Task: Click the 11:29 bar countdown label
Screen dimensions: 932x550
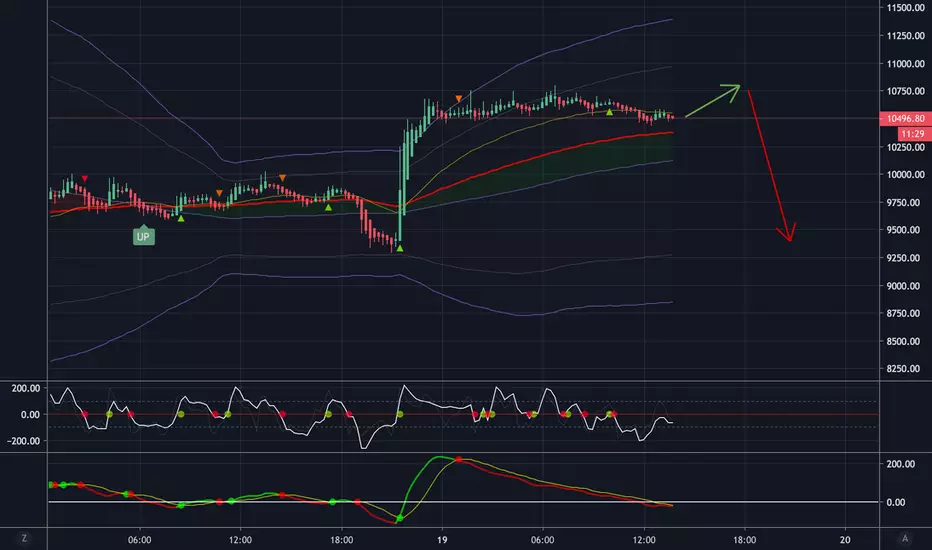Action: [914, 134]
